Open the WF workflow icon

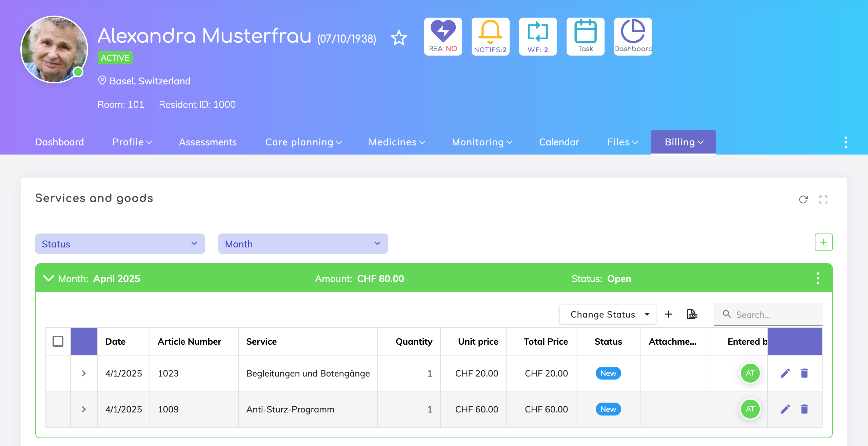pos(538,36)
